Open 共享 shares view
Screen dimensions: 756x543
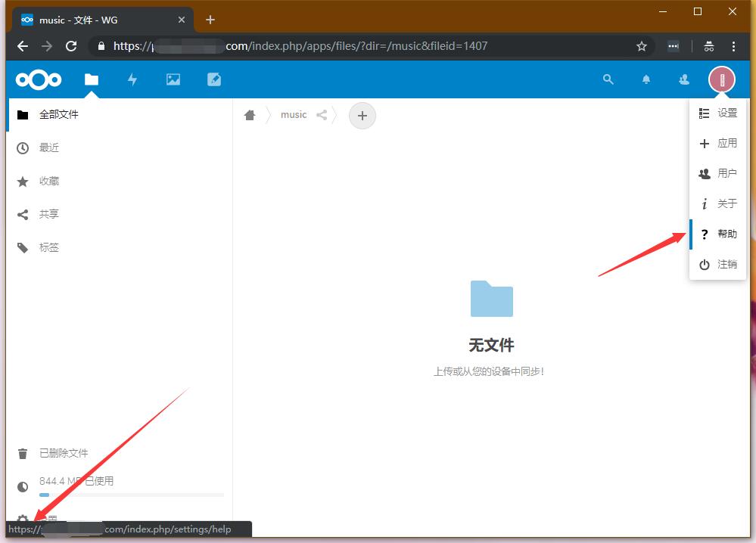coord(120,215)
